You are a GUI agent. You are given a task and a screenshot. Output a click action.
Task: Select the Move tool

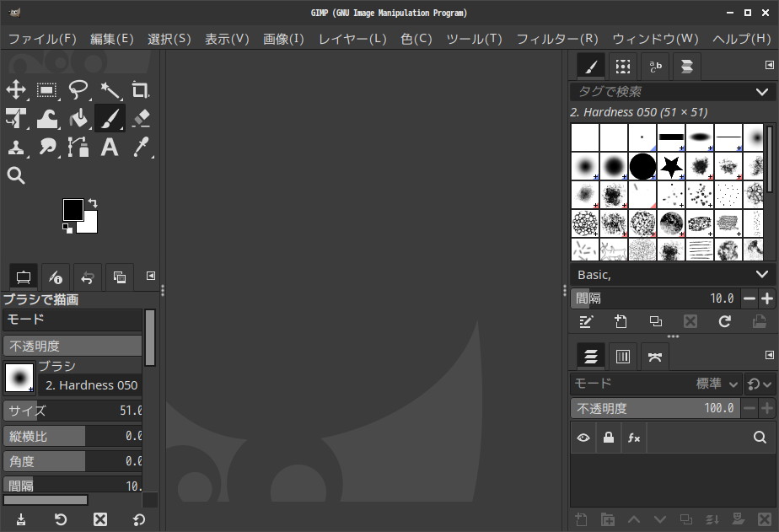[16, 90]
